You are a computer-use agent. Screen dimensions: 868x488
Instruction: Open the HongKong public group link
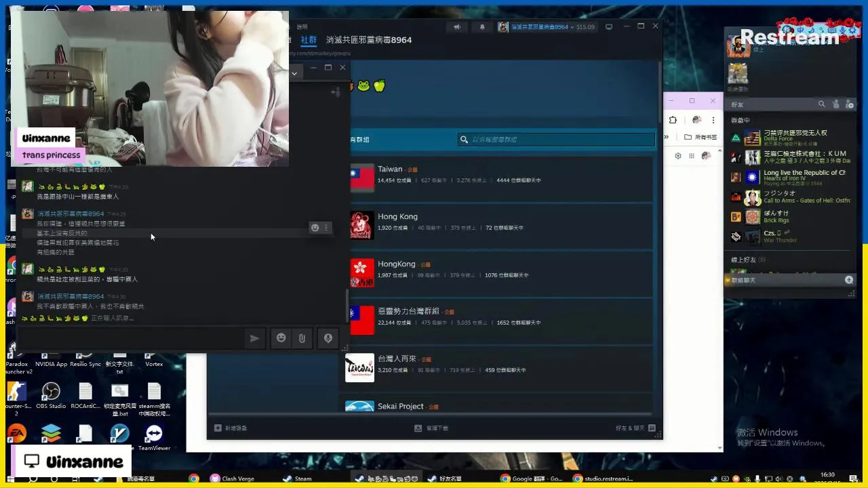(x=397, y=264)
